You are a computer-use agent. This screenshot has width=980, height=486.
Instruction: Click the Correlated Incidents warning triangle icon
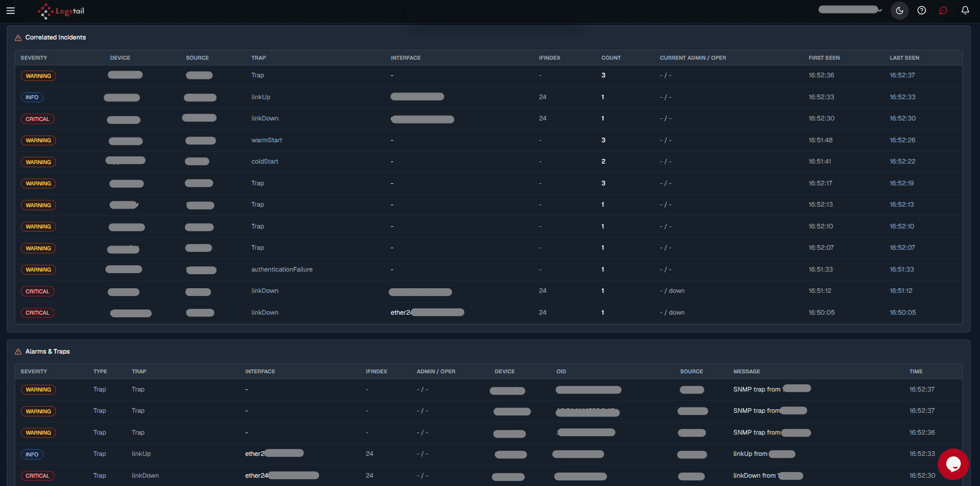(18, 37)
